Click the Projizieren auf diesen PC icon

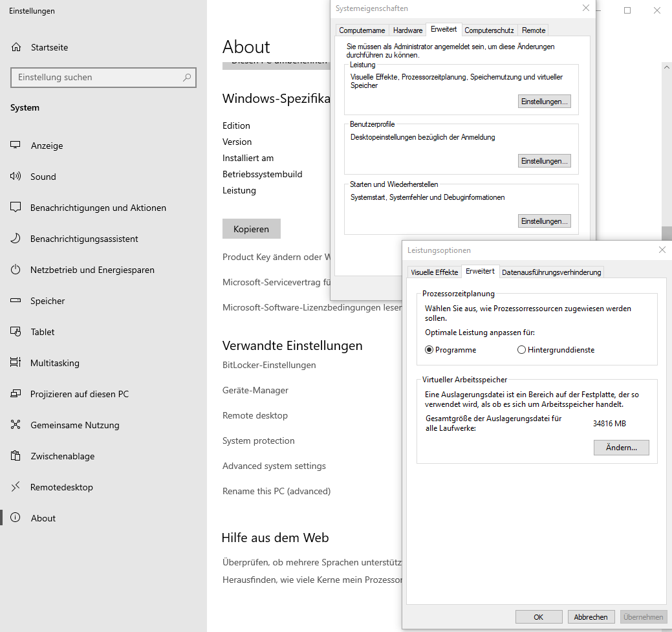(16, 393)
